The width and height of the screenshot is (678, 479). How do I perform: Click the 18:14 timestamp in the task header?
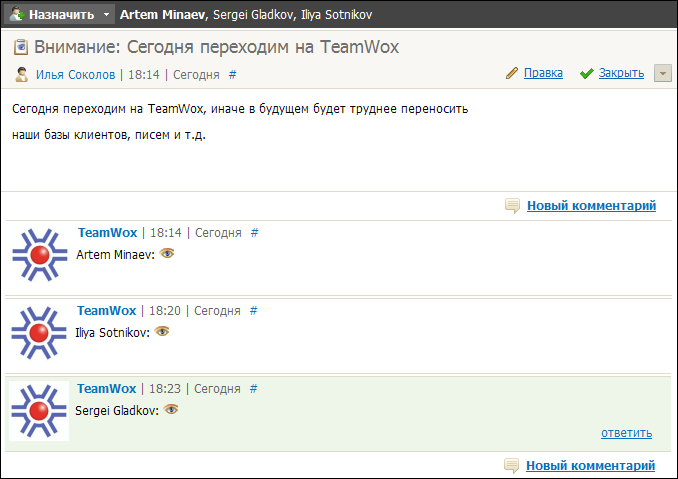[x=144, y=74]
